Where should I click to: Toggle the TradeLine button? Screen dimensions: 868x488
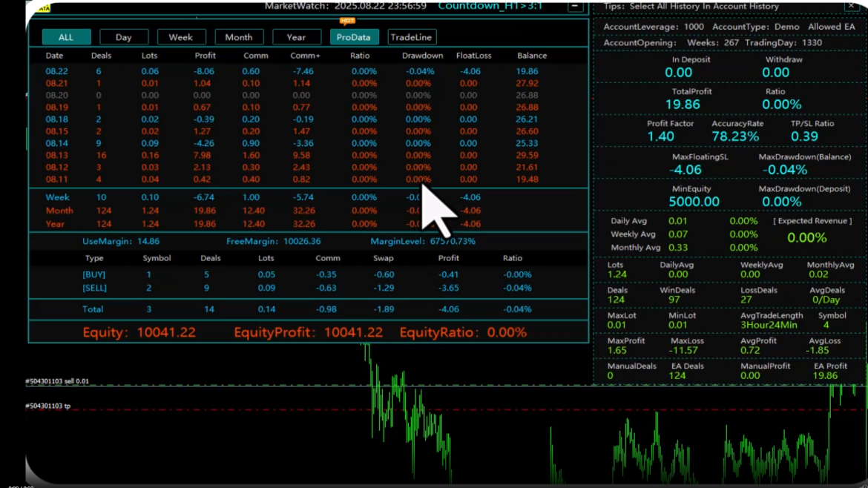(412, 37)
